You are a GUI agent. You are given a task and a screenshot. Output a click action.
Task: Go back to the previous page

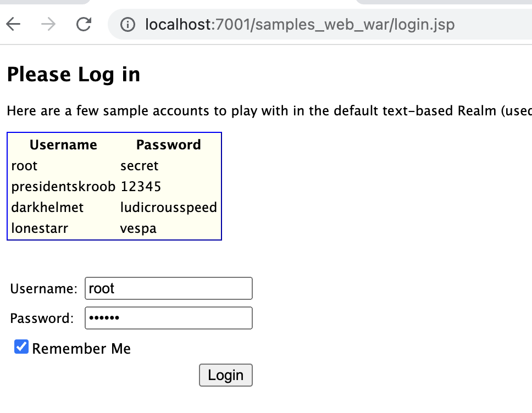tap(13, 24)
